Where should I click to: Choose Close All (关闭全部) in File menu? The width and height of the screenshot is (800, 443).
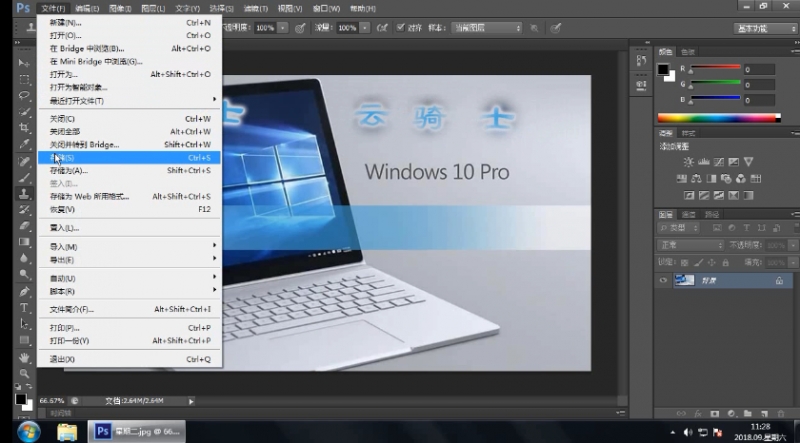(x=130, y=132)
